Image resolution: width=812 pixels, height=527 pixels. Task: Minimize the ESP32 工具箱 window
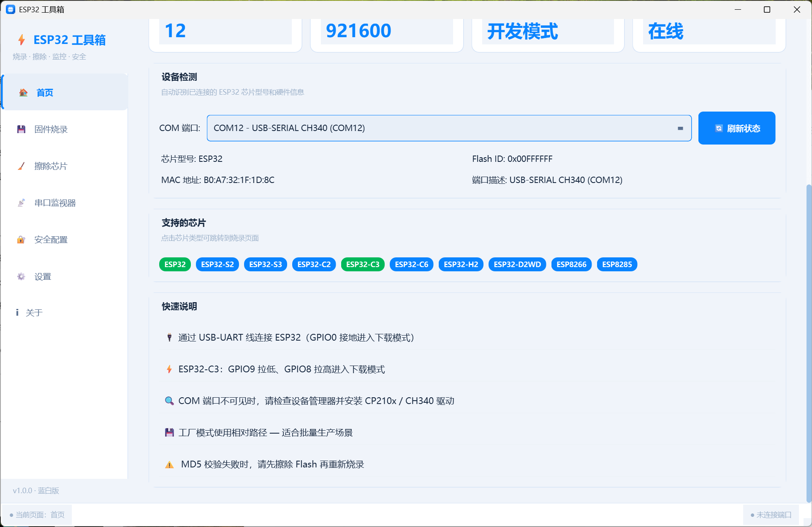738,9
